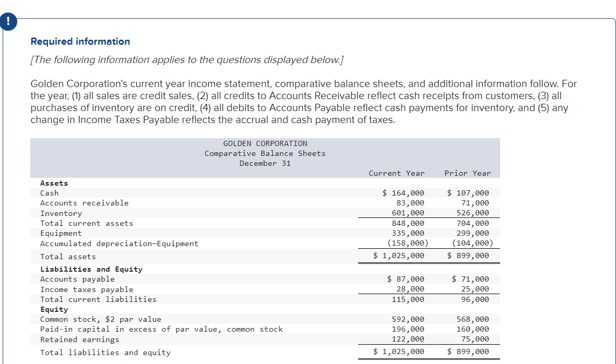Screen dimensions: 616x364
Task: Click the 'Accounts payable' row label
Action: (77, 279)
